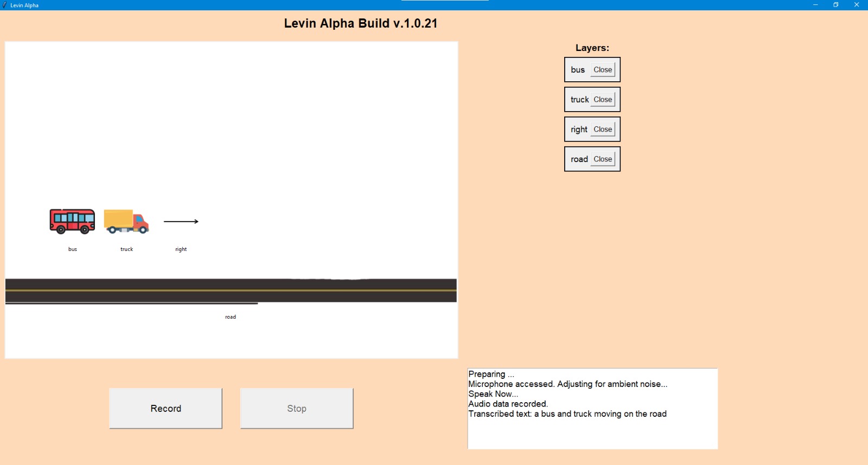Restore down the application window

click(x=835, y=5)
